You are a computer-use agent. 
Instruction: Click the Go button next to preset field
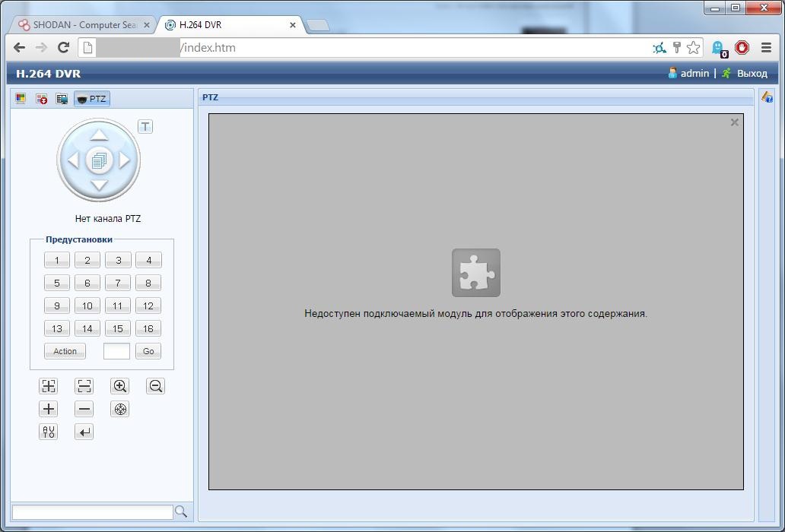pyautogui.click(x=148, y=351)
